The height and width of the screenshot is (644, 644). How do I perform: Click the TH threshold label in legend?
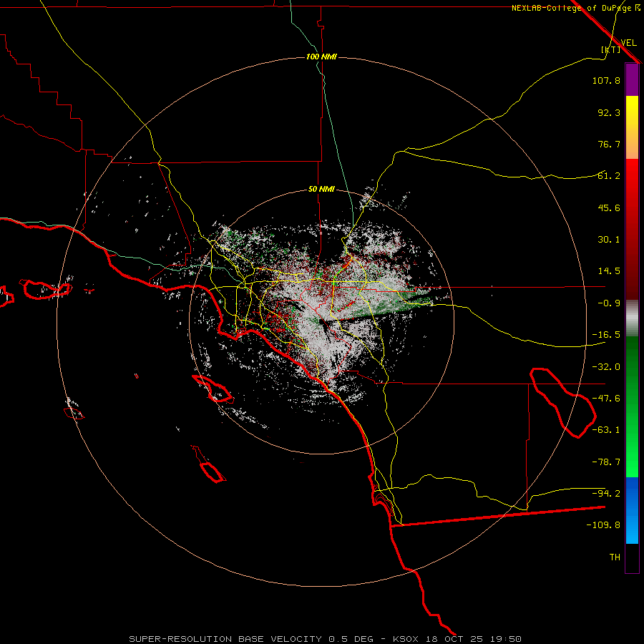pos(615,557)
